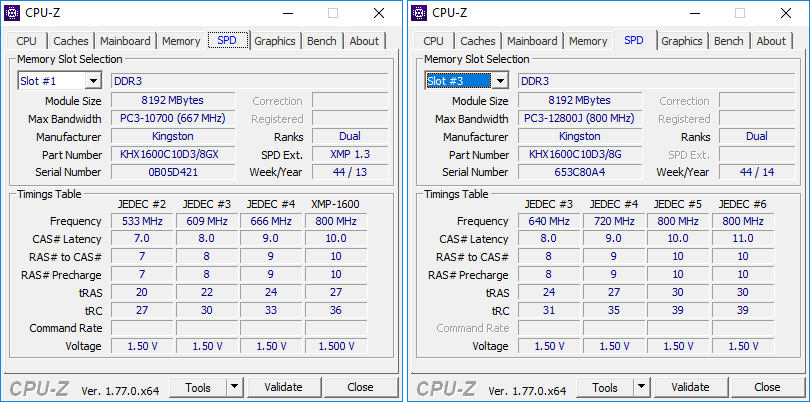This screenshot has height=403, width=810.
Task: Click the DDR3 memory type field in right window
Action: (x=657, y=81)
